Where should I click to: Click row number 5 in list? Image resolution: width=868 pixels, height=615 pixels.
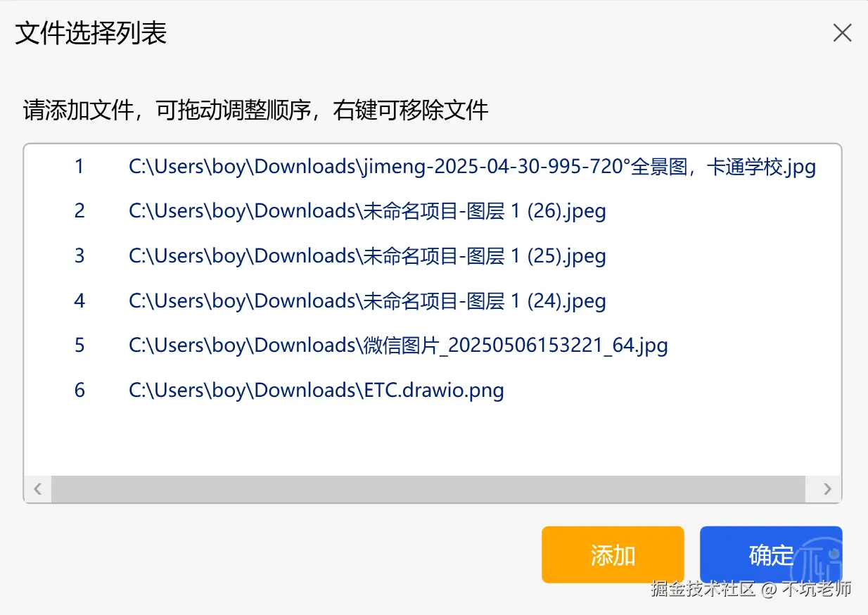tap(79, 345)
